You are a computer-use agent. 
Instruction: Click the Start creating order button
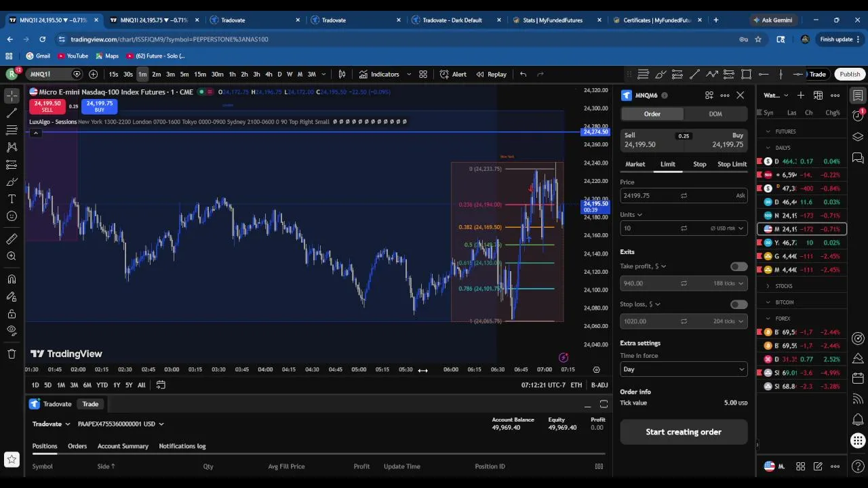click(x=684, y=432)
